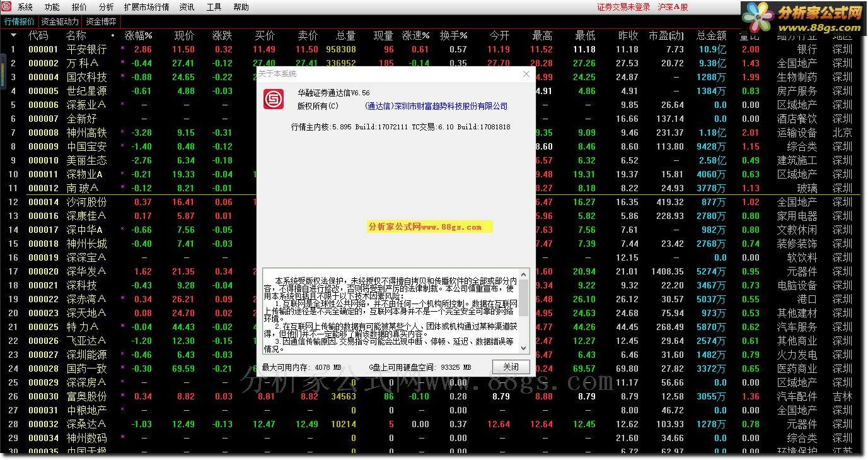Click the 吉林 region cell for 富奥股份

pos(842,396)
